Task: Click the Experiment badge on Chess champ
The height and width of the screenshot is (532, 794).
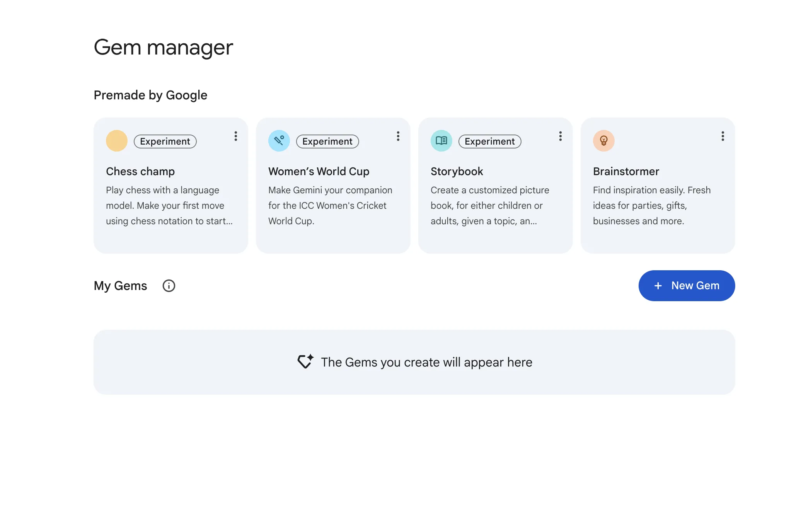Action: tap(165, 142)
